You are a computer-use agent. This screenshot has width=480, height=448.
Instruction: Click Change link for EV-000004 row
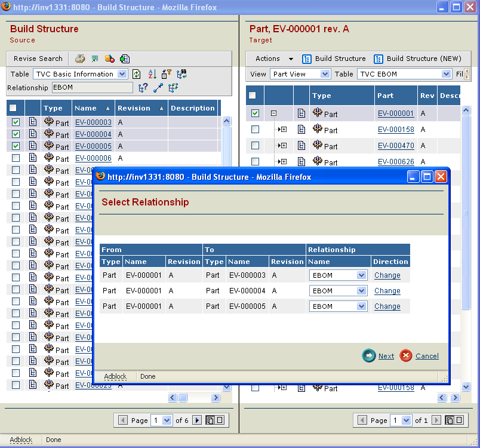point(387,291)
